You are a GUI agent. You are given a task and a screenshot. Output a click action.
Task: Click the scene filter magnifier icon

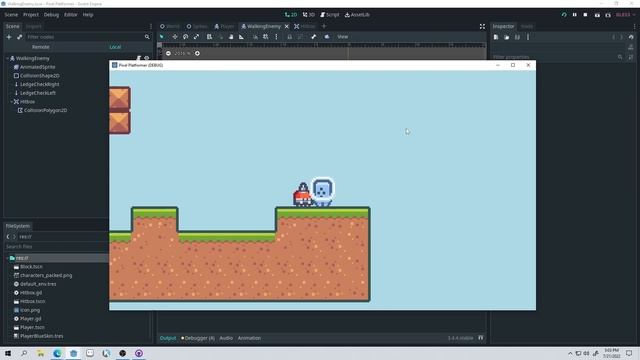[147, 37]
